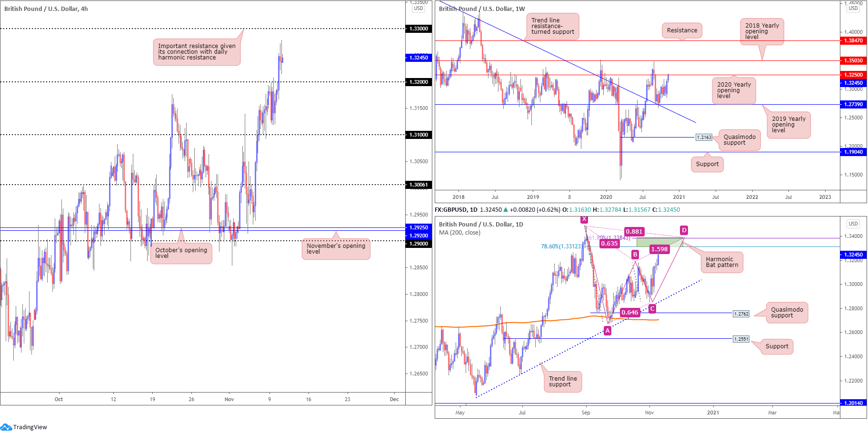This screenshot has width=868, height=433.
Task: Click the 'Important resistance' annotation callout
Action: pyautogui.click(x=197, y=52)
